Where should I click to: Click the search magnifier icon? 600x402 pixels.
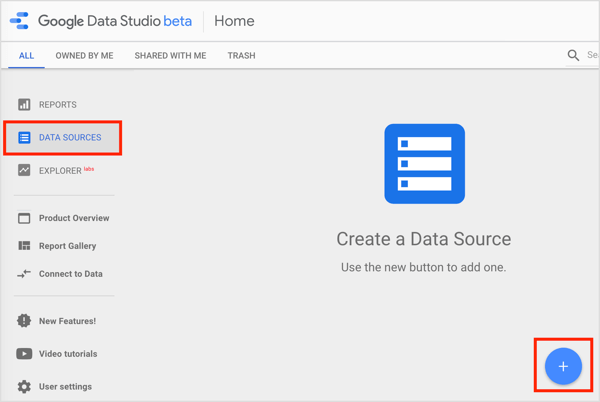click(573, 55)
